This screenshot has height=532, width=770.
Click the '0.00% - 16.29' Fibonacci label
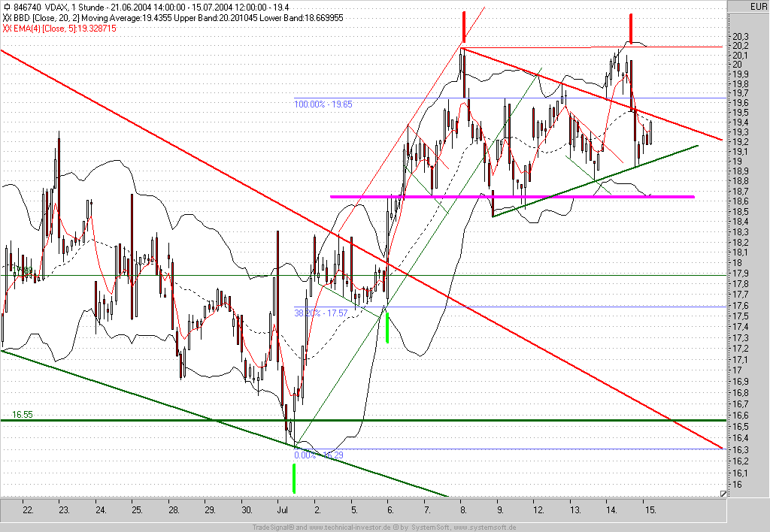click(x=319, y=455)
